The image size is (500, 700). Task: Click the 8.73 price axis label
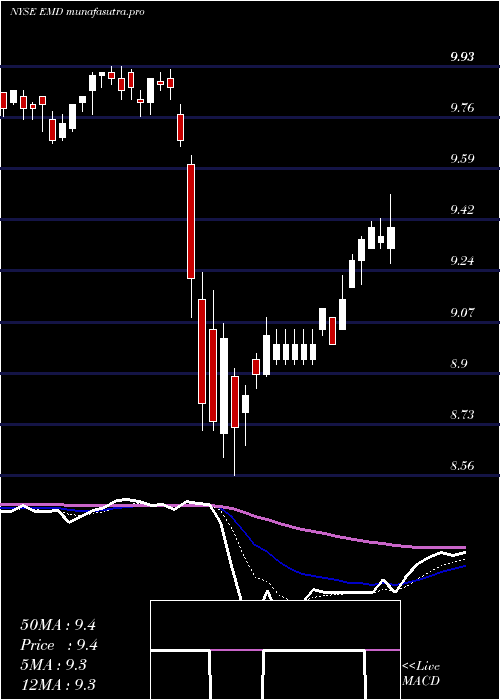click(x=462, y=414)
